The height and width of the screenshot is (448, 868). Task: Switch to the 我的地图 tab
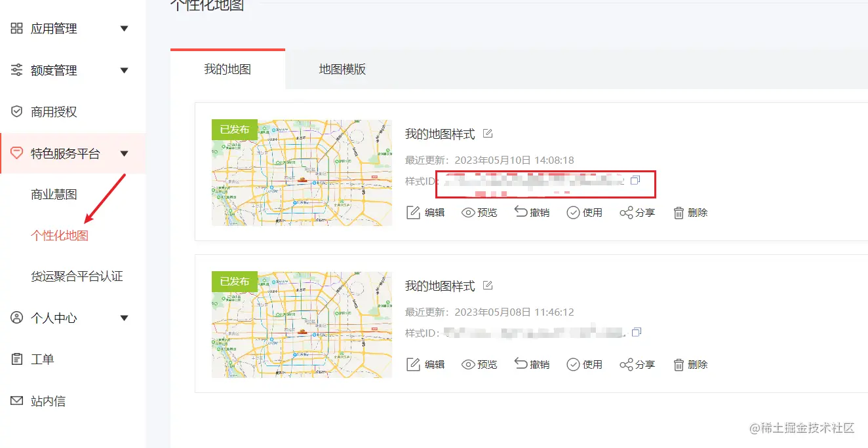point(227,69)
